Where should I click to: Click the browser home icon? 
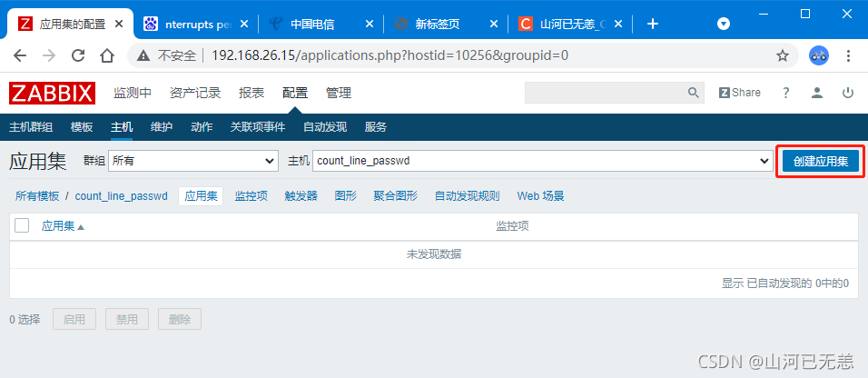107,55
